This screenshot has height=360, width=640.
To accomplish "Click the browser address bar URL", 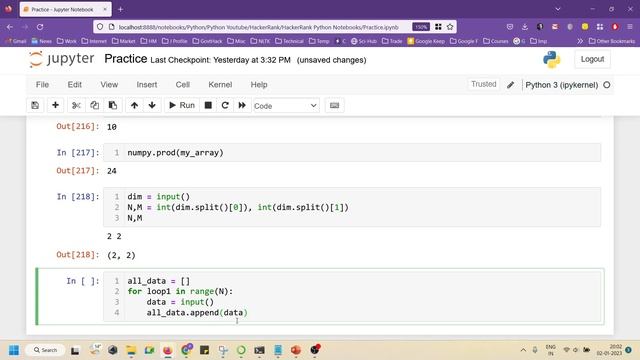I will coord(258,27).
